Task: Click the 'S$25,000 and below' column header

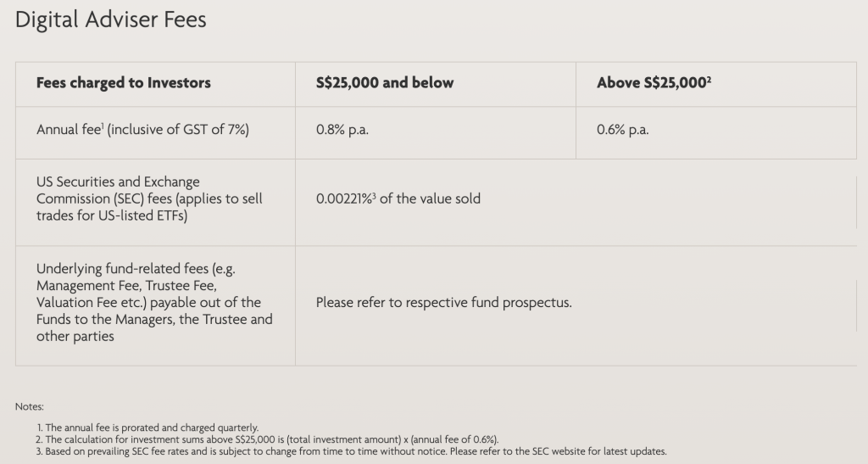Action: (x=384, y=83)
